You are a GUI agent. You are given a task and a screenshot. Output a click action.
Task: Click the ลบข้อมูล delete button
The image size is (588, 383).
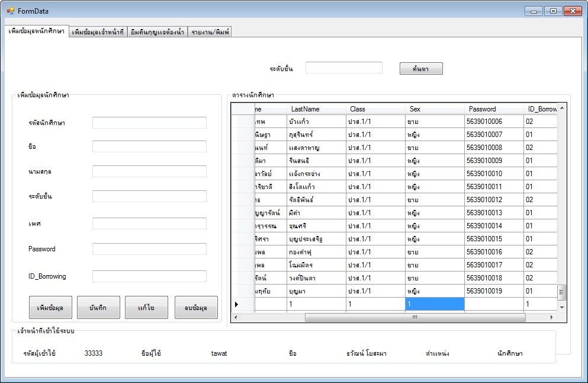[196, 308]
